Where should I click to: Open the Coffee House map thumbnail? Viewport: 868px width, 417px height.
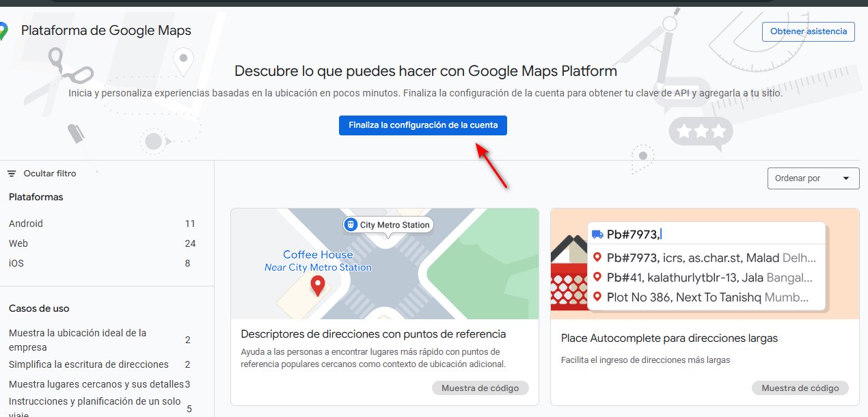tap(385, 264)
